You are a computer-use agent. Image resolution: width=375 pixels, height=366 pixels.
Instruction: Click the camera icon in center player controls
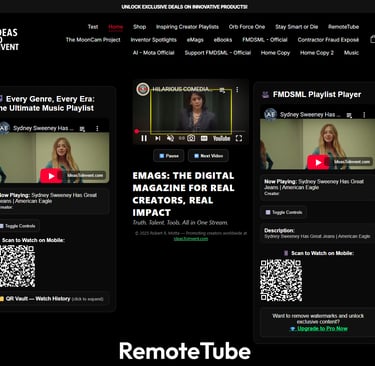point(191,138)
